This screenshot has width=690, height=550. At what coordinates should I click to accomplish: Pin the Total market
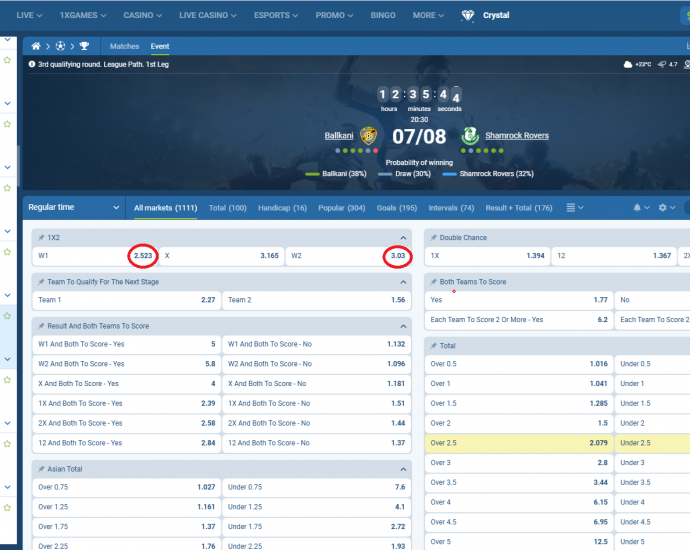pyautogui.click(x=433, y=346)
